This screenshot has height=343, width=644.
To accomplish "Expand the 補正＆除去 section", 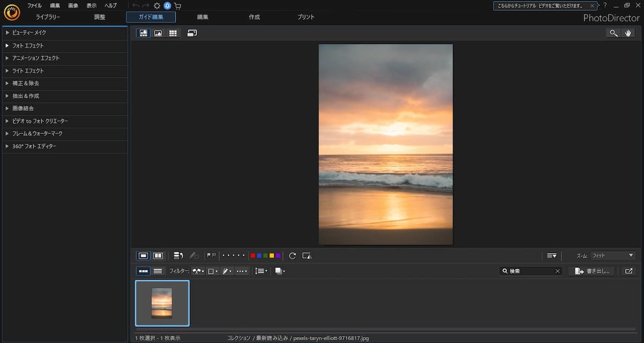I will [x=26, y=83].
